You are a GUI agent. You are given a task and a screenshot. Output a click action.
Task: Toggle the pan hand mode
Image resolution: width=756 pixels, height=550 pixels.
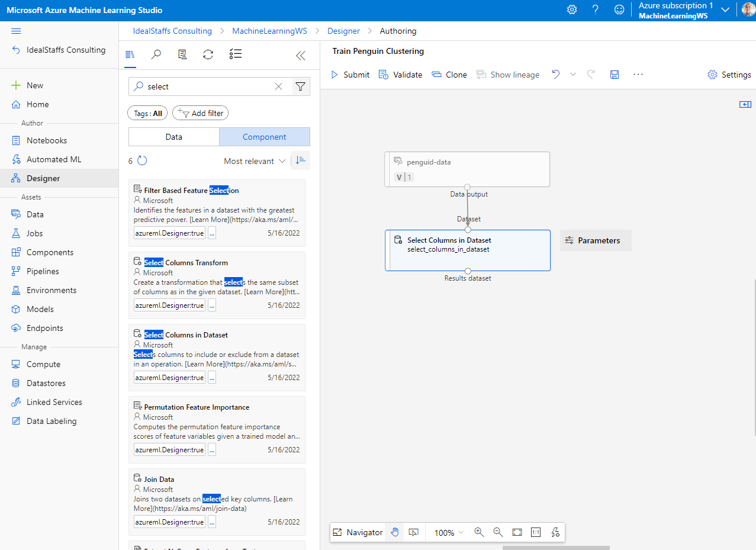pos(395,532)
